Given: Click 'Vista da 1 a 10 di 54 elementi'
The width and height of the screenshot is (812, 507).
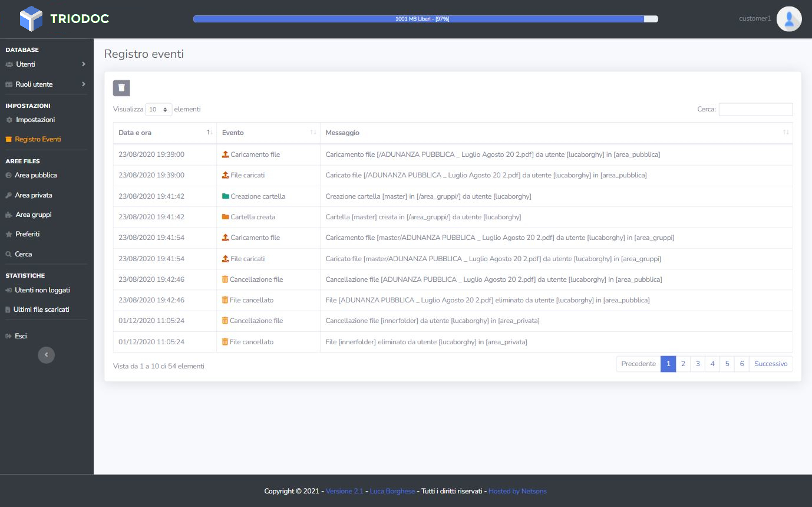Looking at the screenshot, I should coord(159,366).
